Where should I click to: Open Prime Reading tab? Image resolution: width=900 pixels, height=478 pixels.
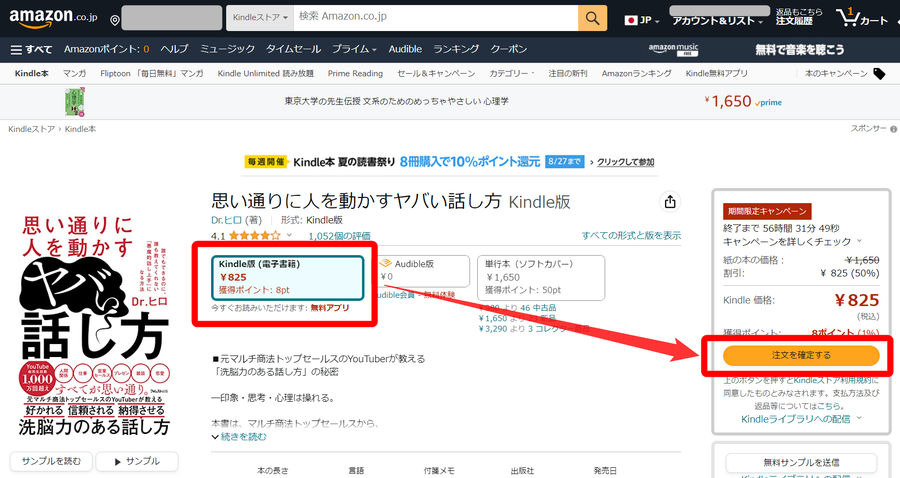pos(355,73)
